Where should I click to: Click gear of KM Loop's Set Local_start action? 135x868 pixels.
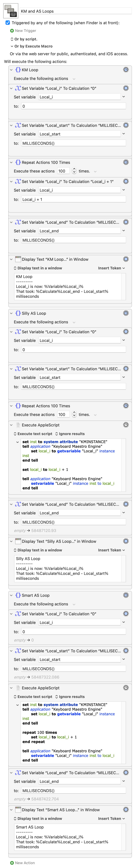(126, 125)
